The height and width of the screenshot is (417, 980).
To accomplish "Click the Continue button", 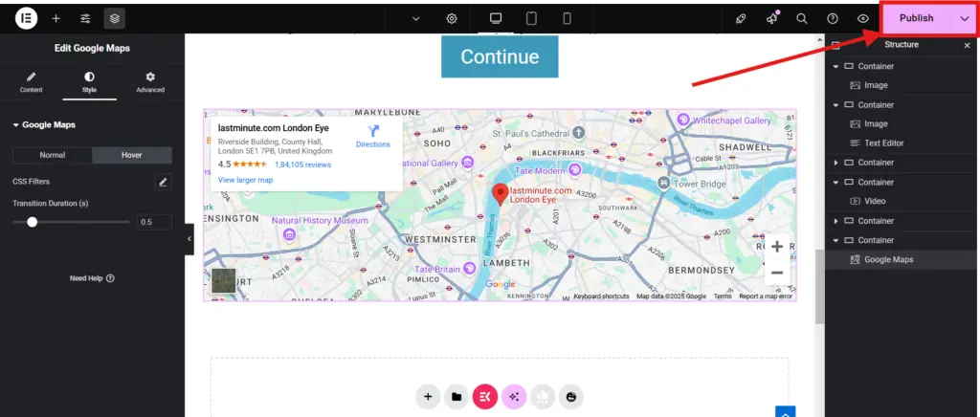I will tap(500, 56).
